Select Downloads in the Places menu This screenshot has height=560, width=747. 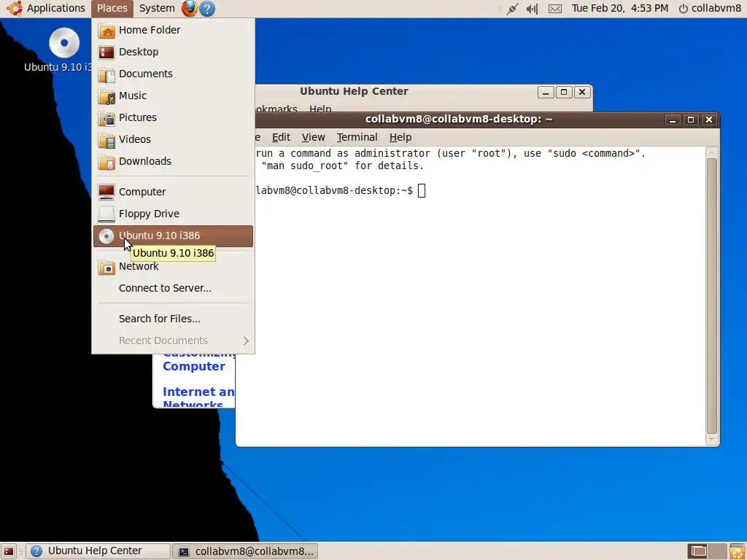[173, 161]
